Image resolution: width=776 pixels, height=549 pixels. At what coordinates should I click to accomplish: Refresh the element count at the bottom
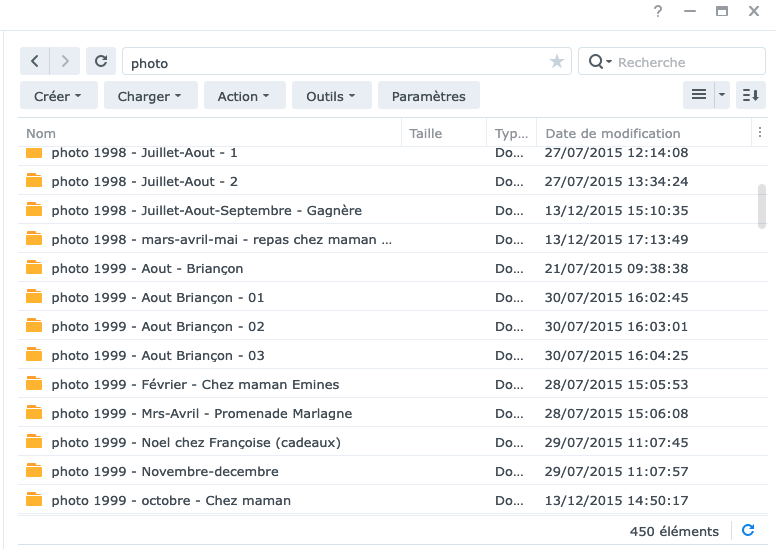748,530
